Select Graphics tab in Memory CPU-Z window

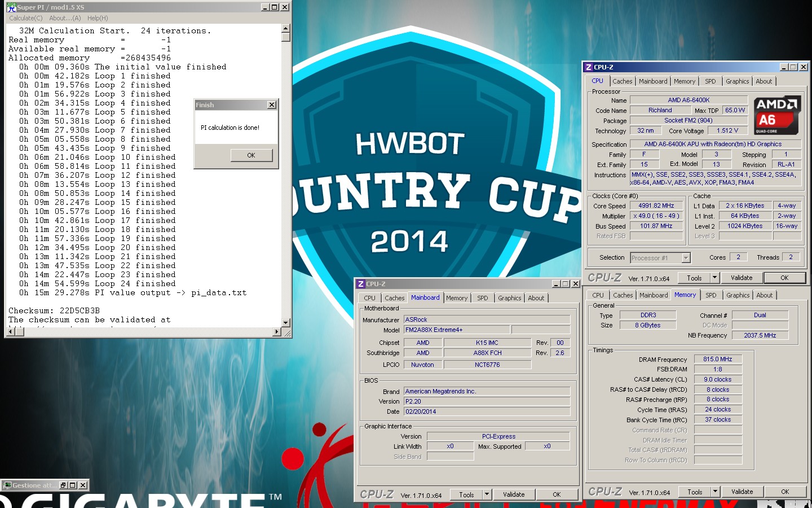(x=738, y=295)
